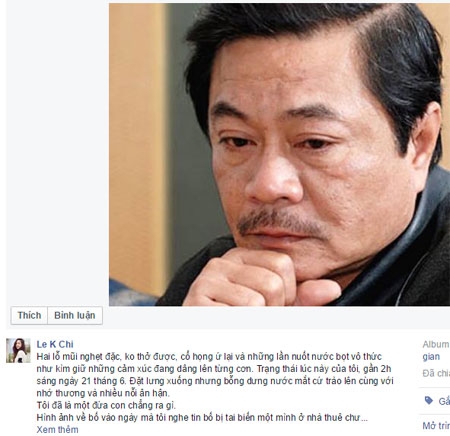Click the Bình luận (Comment) button

pos(75,315)
